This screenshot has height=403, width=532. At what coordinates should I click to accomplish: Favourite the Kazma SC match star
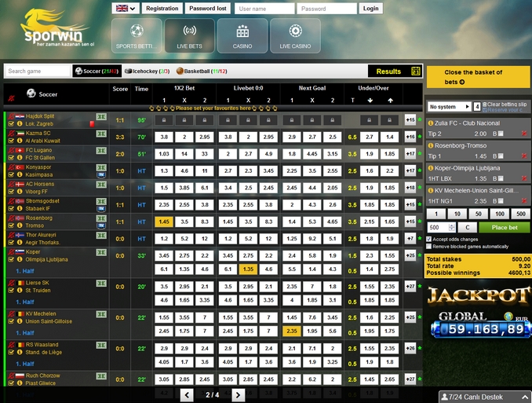[420, 136]
